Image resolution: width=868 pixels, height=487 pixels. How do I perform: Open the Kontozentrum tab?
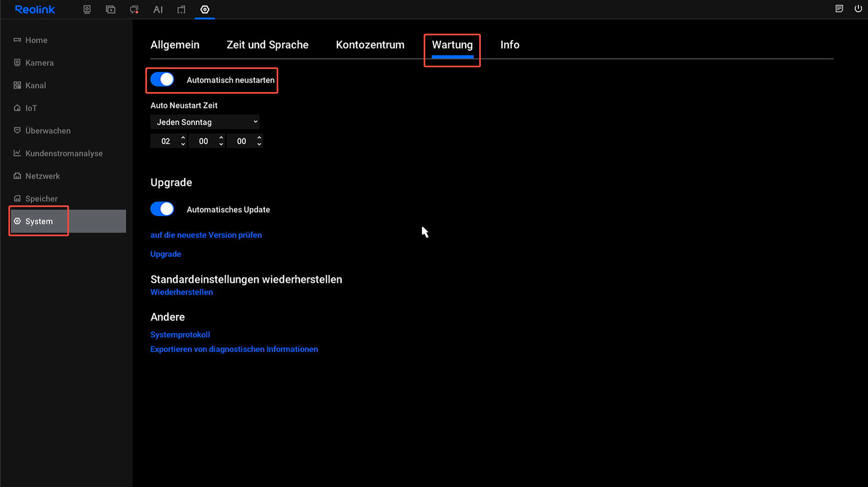370,45
